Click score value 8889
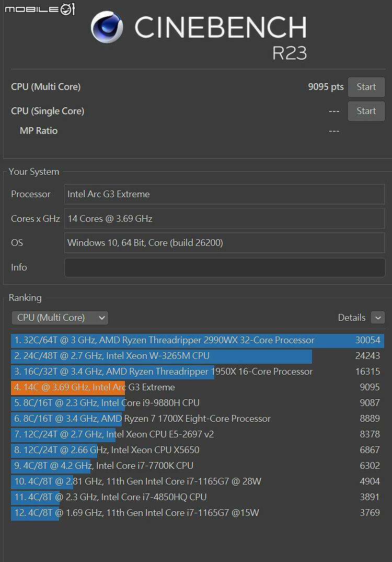 [x=370, y=419]
